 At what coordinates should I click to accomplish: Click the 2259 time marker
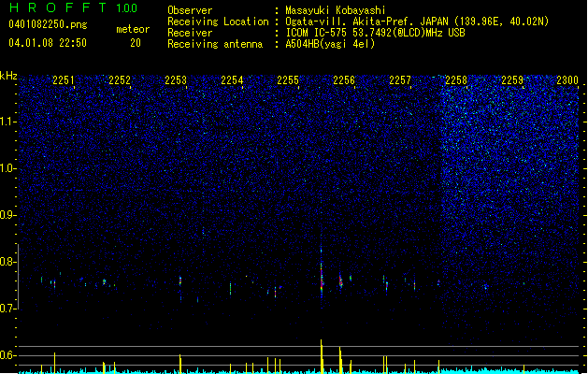point(512,80)
